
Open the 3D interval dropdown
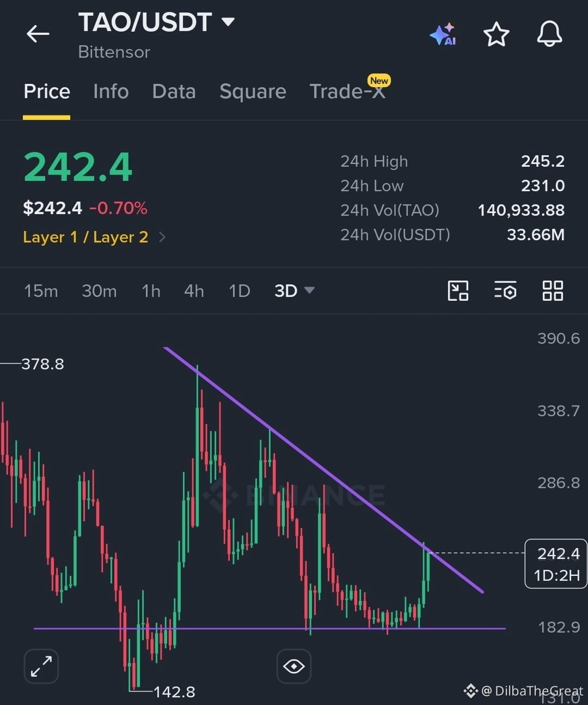coord(294,291)
